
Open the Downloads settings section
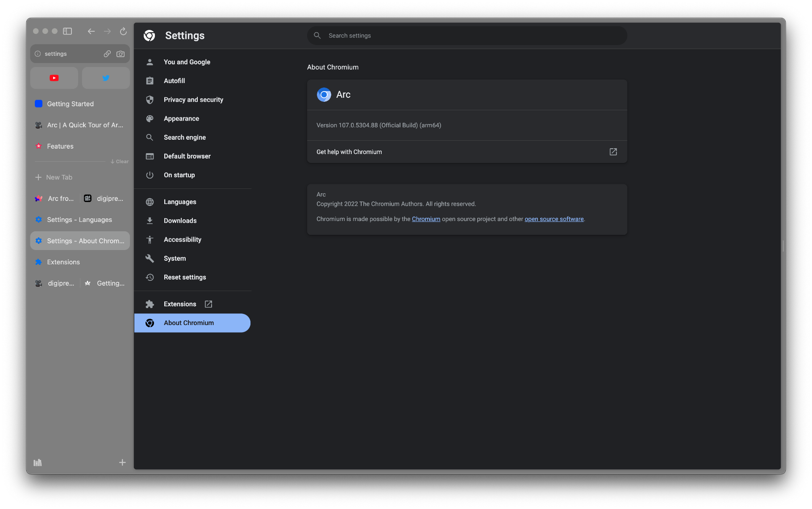click(180, 221)
